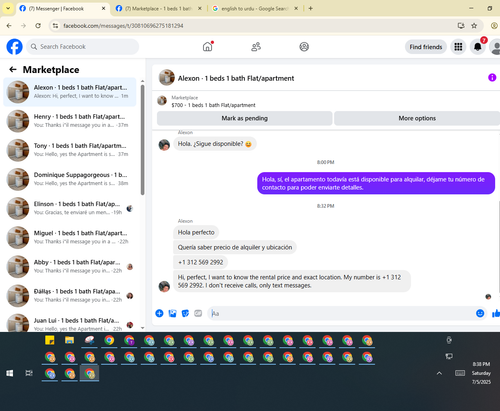Click More options button

[417, 118]
